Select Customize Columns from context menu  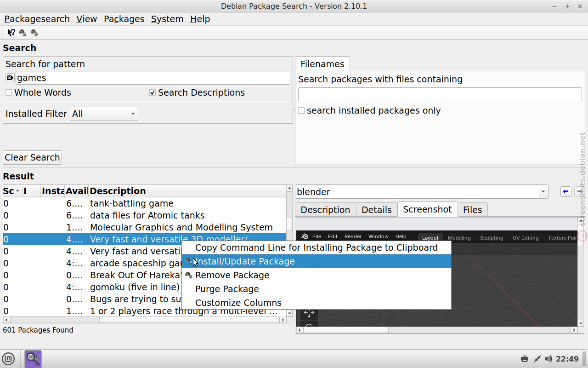coord(317,303)
